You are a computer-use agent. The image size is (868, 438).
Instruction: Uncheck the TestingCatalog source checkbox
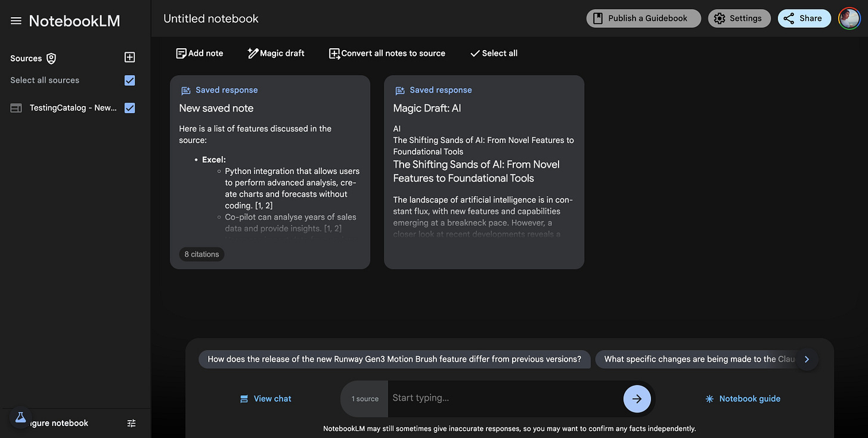pos(129,108)
